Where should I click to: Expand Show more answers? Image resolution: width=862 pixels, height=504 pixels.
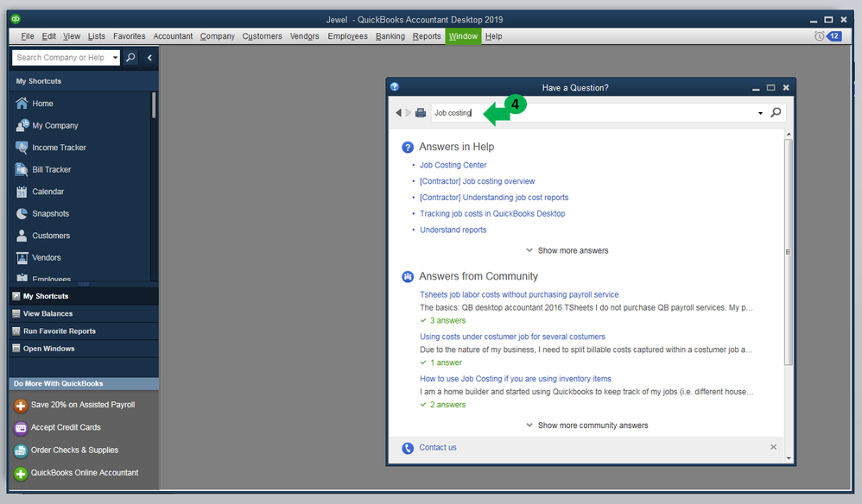pos(567,250)
